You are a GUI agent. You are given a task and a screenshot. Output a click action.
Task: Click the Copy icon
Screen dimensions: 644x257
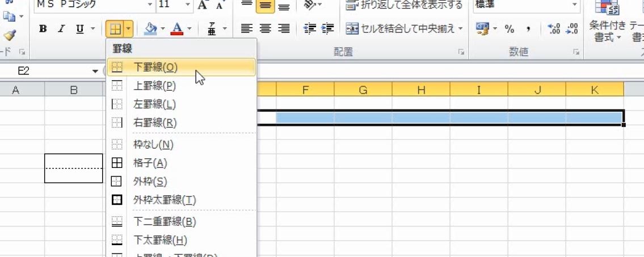click(8, 16)
